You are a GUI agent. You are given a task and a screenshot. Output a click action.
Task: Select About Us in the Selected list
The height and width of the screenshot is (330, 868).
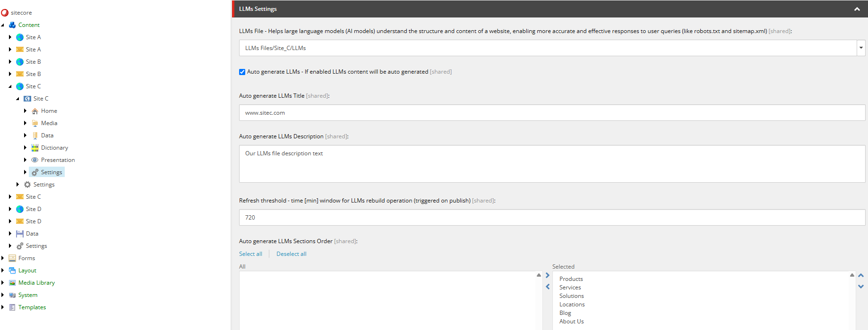571,322
